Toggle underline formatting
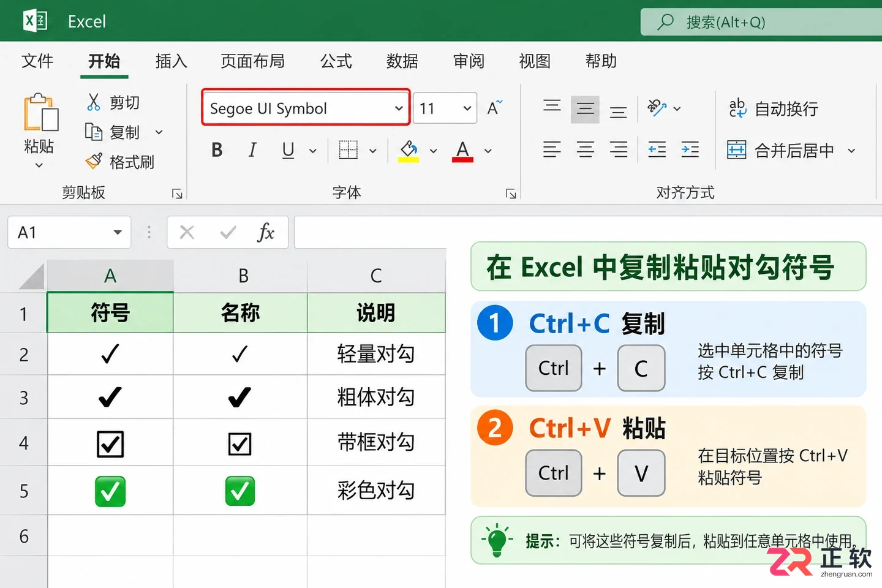 (288, 150)
